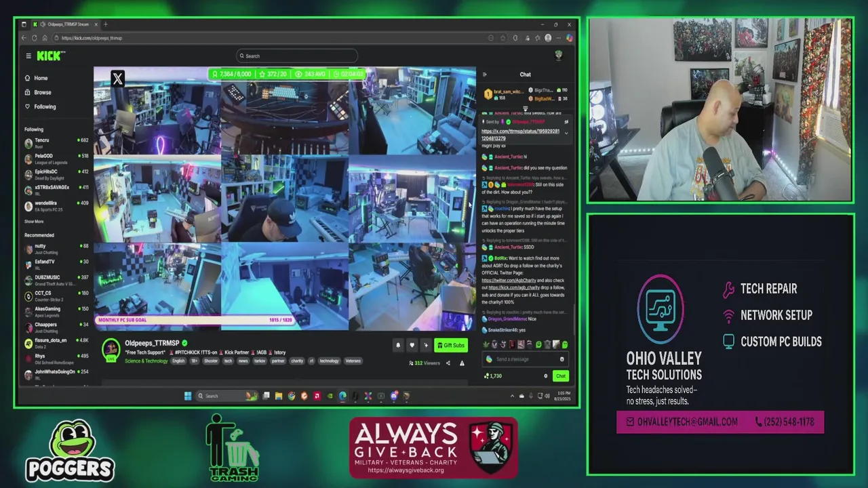The image size is (868, 488).
Task: Open the browser tab actions icon
Action: pyautogui.click(x=24, y=24)
